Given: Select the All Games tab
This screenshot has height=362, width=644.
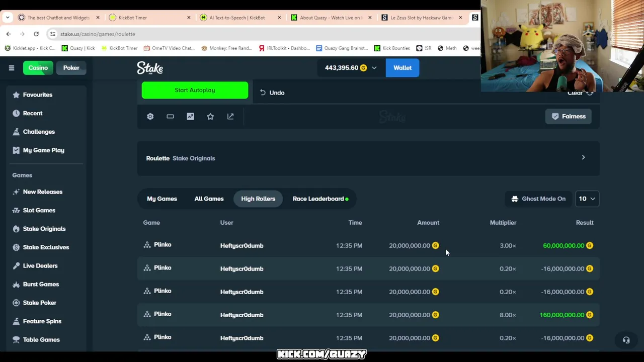Looking at the screenshot, I should pos(209,199).
